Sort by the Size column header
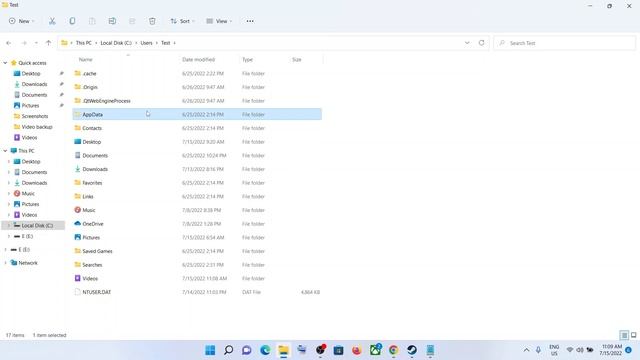Image resolution: width=640 pixels, height=360 pixels. pos(297,60)
